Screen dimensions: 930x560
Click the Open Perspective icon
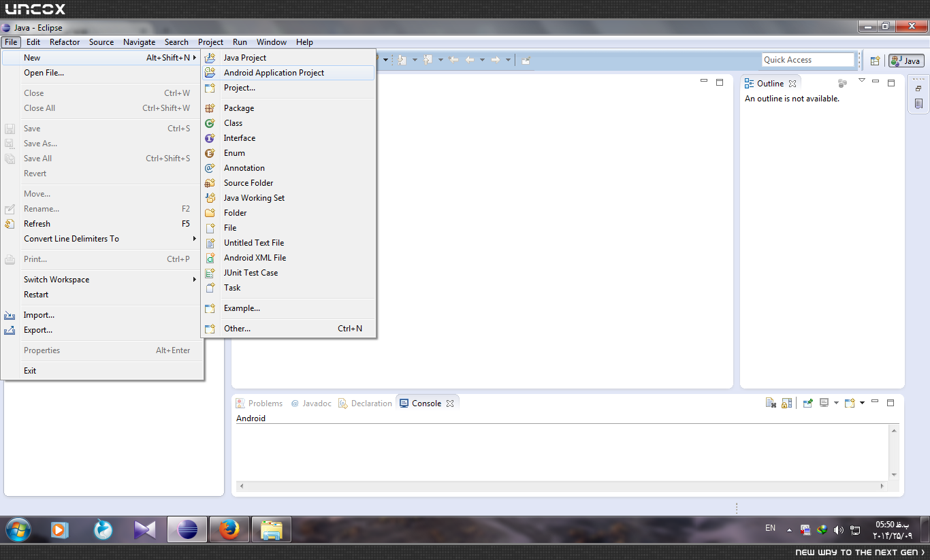[x=875, y=61]
